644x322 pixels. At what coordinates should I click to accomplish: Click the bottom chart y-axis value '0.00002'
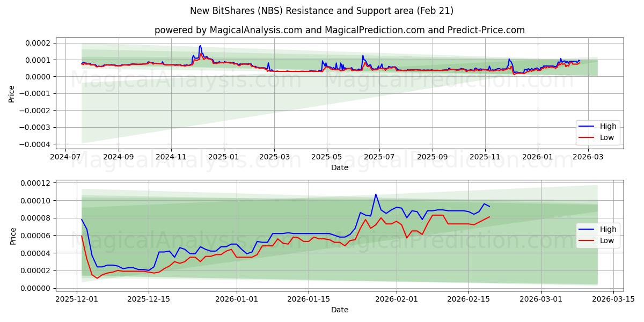click(x=36, y=270)
